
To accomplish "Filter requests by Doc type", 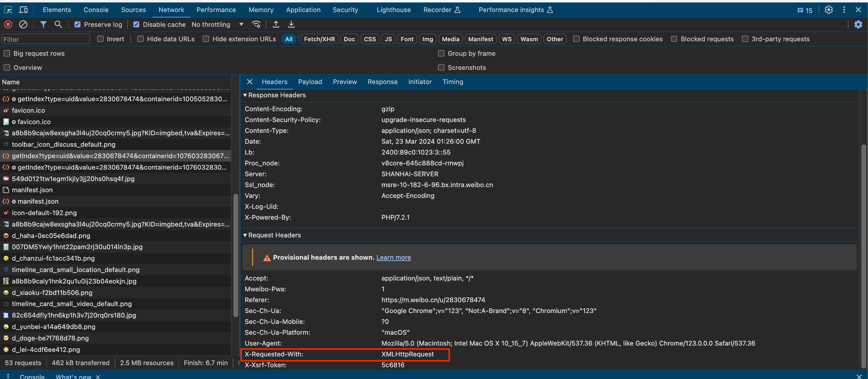I will (350, 39).
